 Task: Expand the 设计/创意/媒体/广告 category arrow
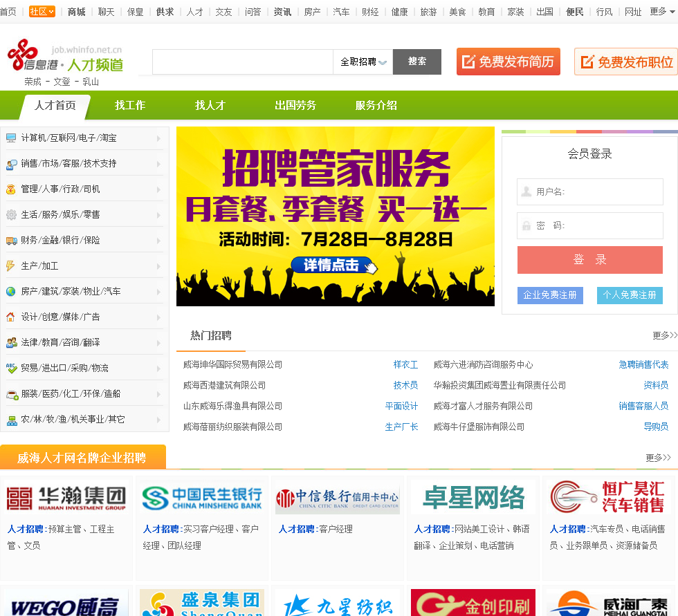tap(158, 317)
